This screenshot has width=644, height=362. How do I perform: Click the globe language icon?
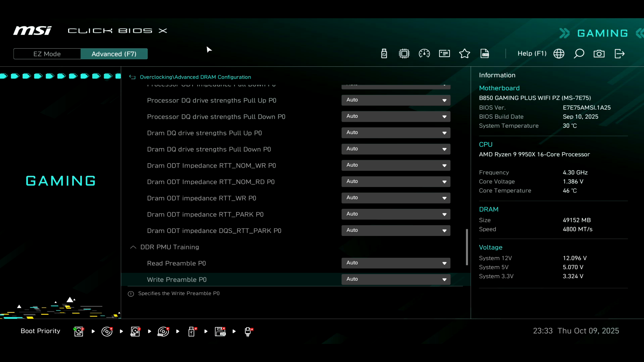(x=559, y=54)
